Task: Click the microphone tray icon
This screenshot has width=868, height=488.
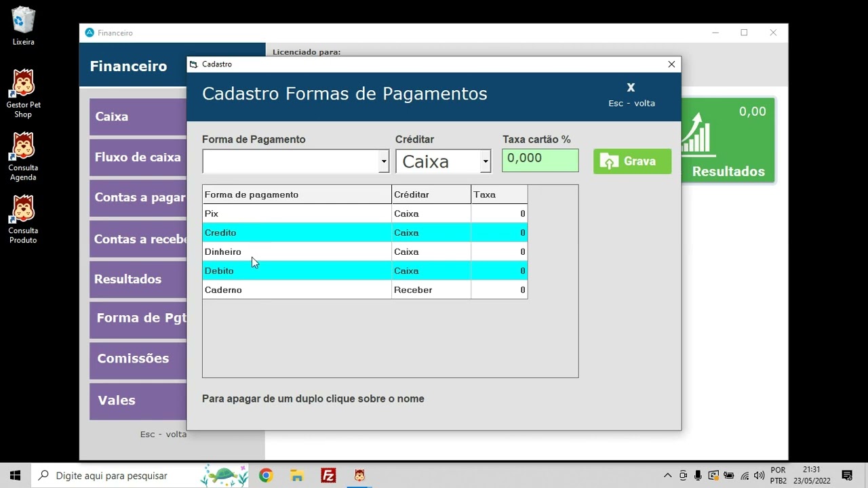Action: [698, 475]
